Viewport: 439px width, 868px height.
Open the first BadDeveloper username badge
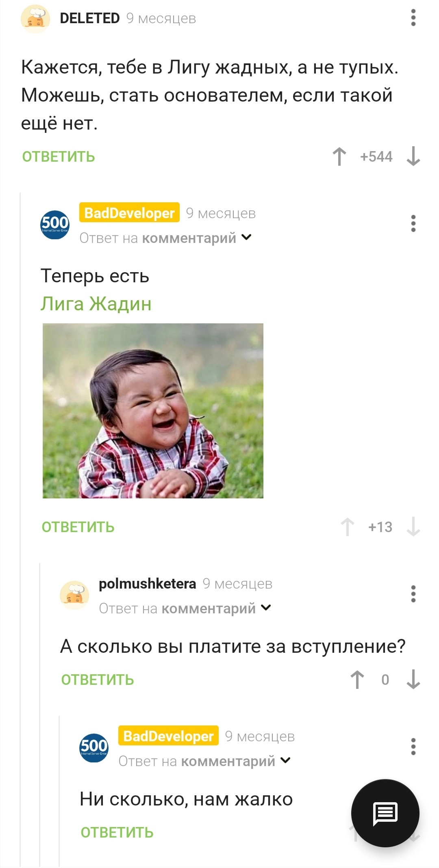point(129,212)
